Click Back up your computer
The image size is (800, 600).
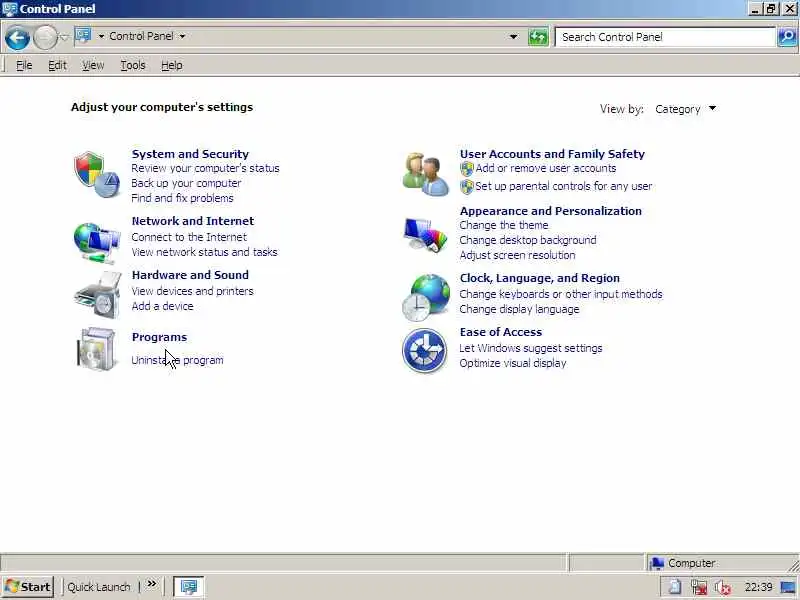coord(186,183)
